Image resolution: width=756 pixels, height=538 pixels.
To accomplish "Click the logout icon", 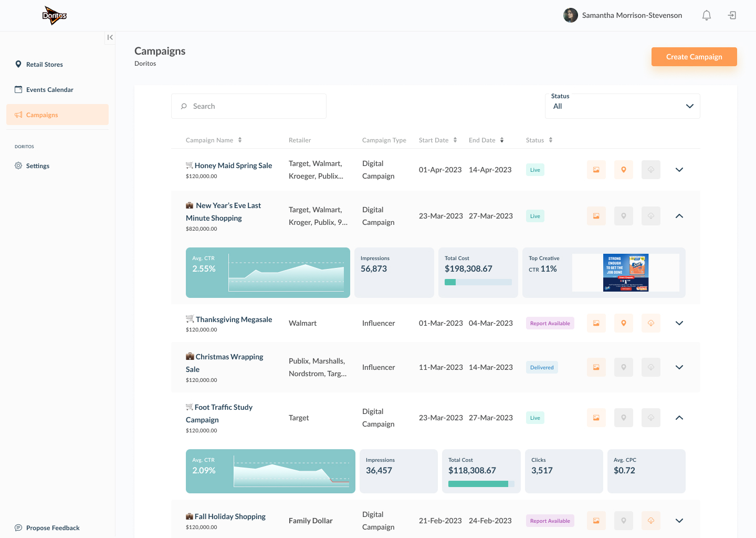I will pos(732,16).
